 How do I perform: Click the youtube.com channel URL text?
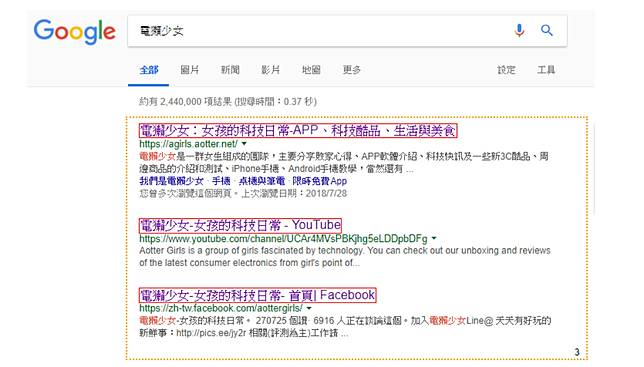point(283,239)
